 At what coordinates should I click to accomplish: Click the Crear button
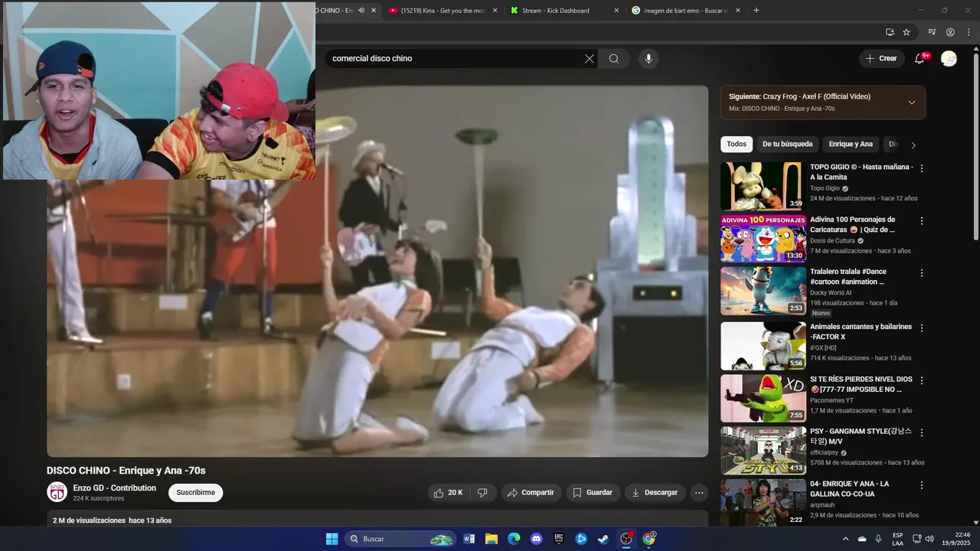point(880,58)
